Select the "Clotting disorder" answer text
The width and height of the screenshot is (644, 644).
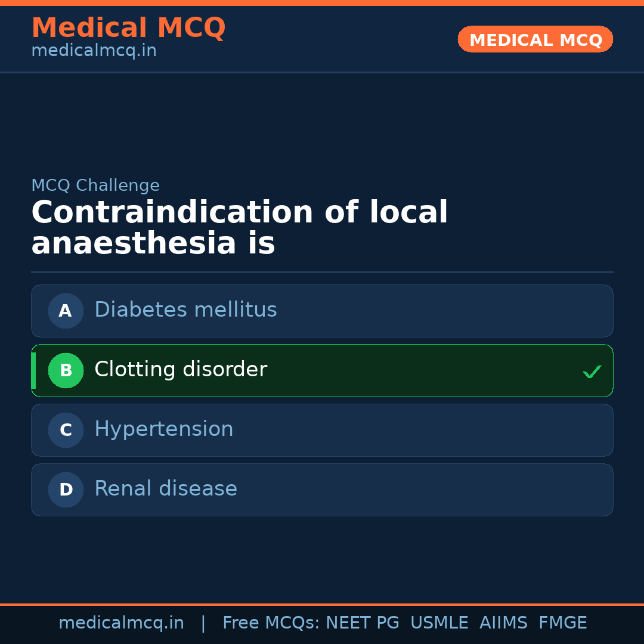click(x=181, y=370)
